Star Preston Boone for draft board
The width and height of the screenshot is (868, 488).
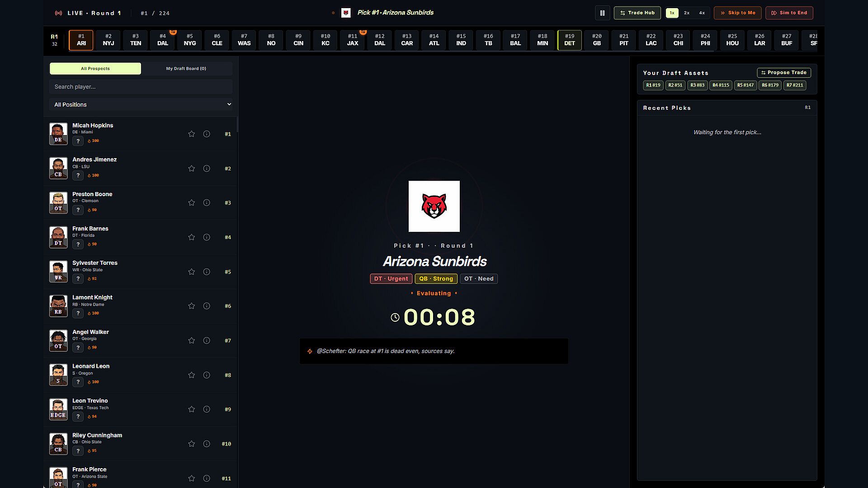click(192, 203)
